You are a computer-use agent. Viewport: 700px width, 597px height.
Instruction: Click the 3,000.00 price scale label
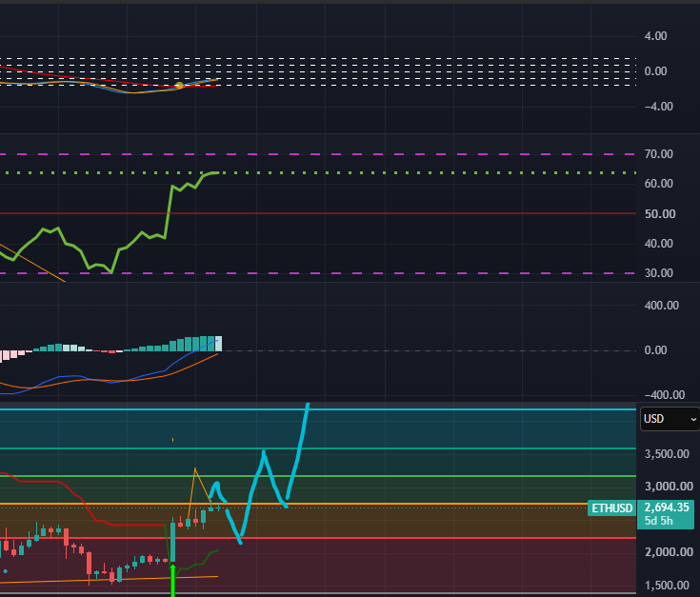point(669,486)
